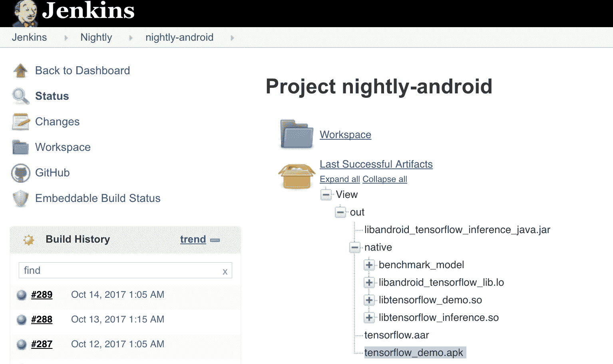Click the Back to Dashboard arrow icon

20,71
